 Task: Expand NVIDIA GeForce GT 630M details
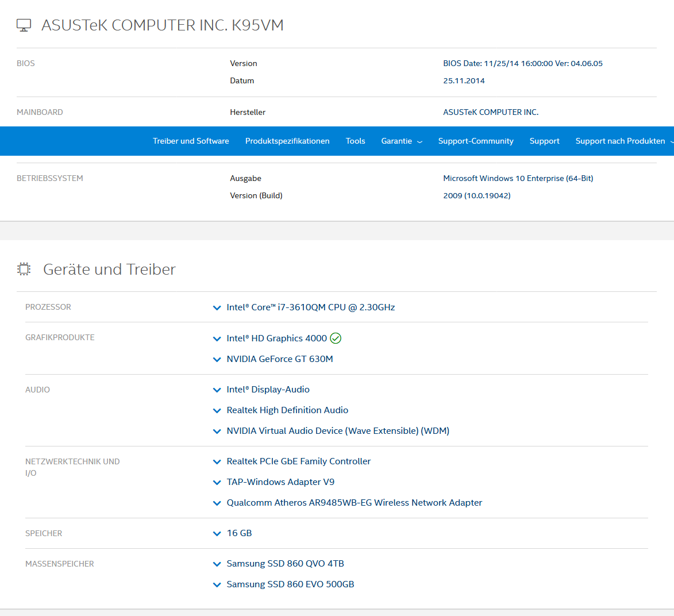217,359
